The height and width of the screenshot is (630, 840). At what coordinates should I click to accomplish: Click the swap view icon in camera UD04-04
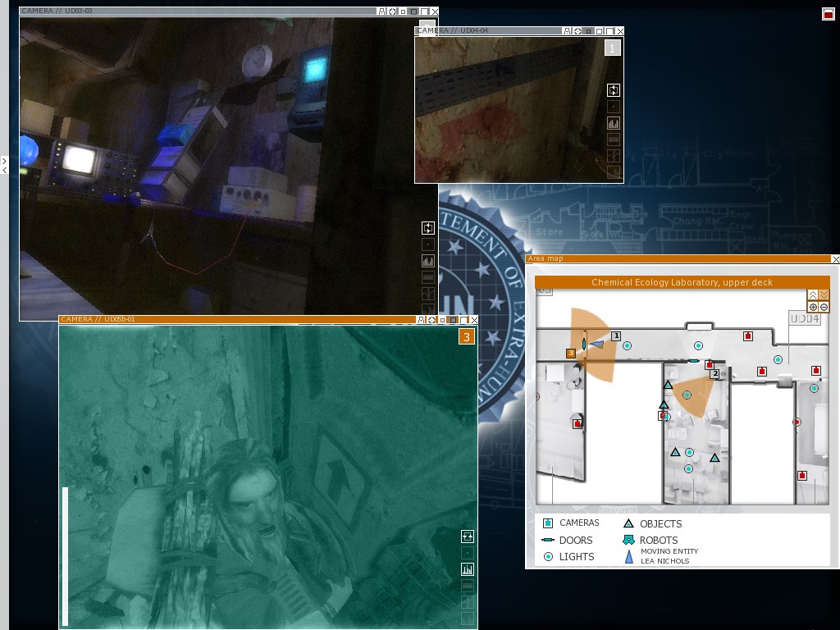pos(614,90)
